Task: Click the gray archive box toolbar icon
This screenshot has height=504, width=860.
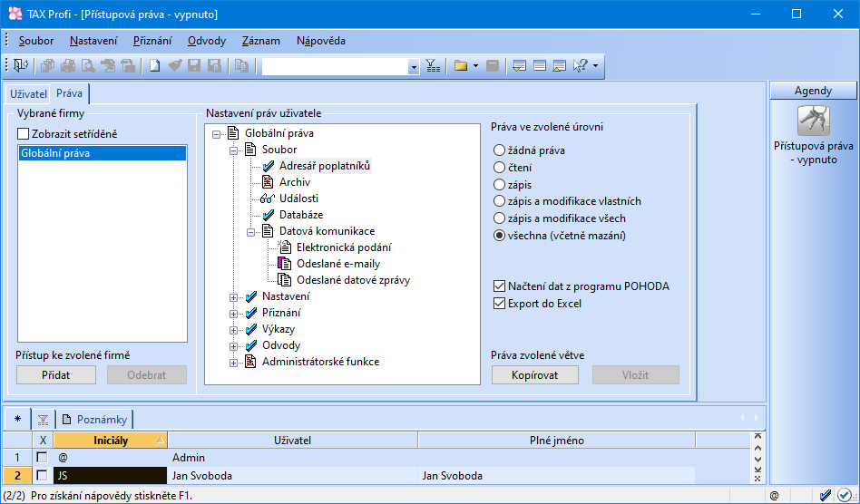Action: pos(493,66)
